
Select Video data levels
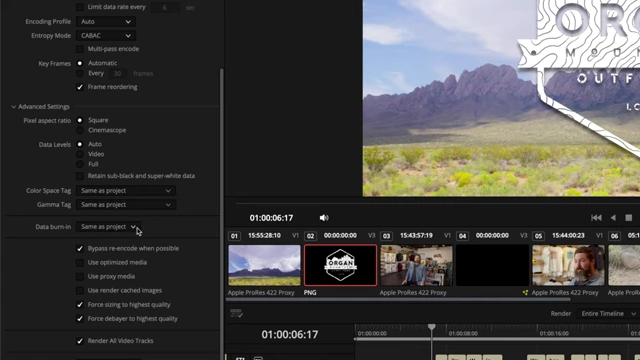(80, 154)
